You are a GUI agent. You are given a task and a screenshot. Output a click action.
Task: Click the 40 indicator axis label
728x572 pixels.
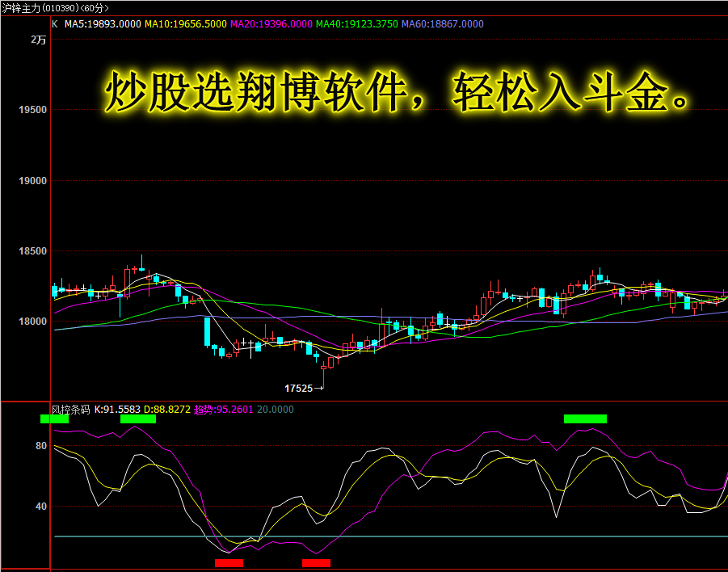[x=41, y=507]
